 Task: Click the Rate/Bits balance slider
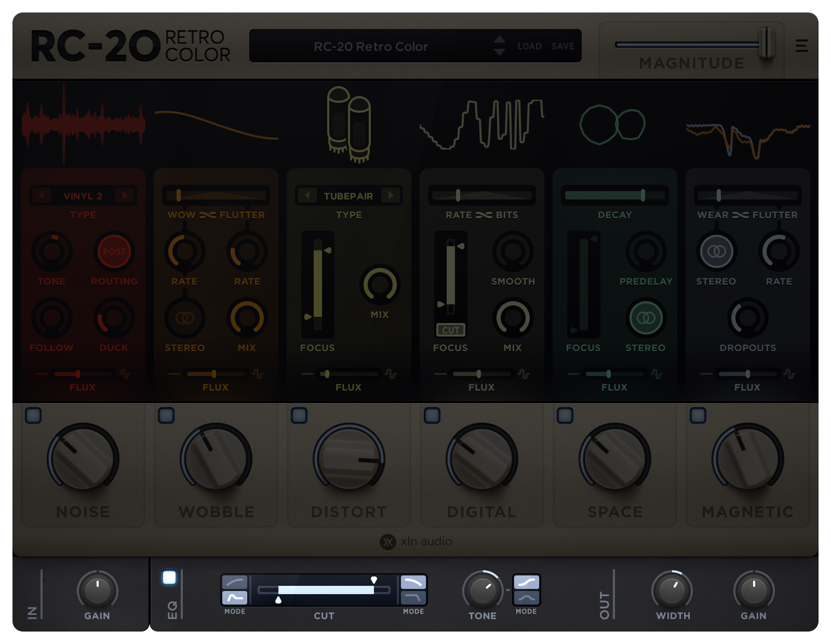[481, 195]
